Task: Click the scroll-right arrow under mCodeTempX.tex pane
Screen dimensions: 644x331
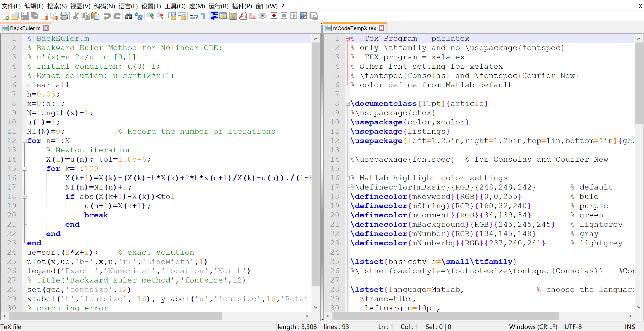Action: [x=630, y=316]
